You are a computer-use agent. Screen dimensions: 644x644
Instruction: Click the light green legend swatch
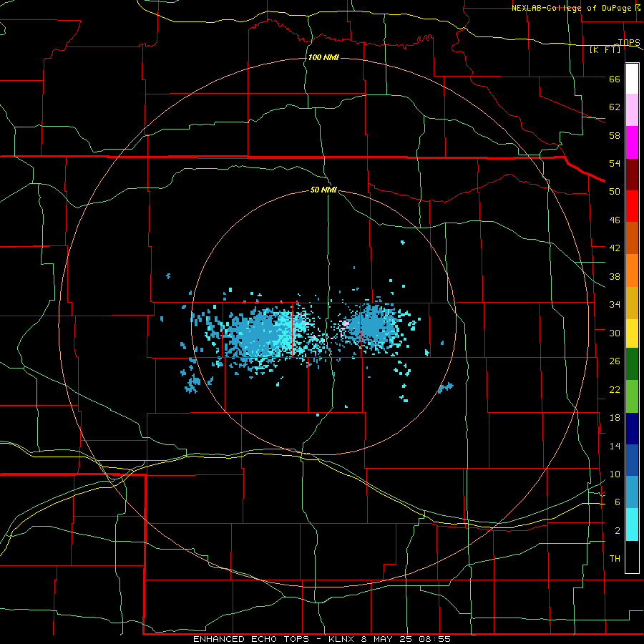[x=632, y=396]
